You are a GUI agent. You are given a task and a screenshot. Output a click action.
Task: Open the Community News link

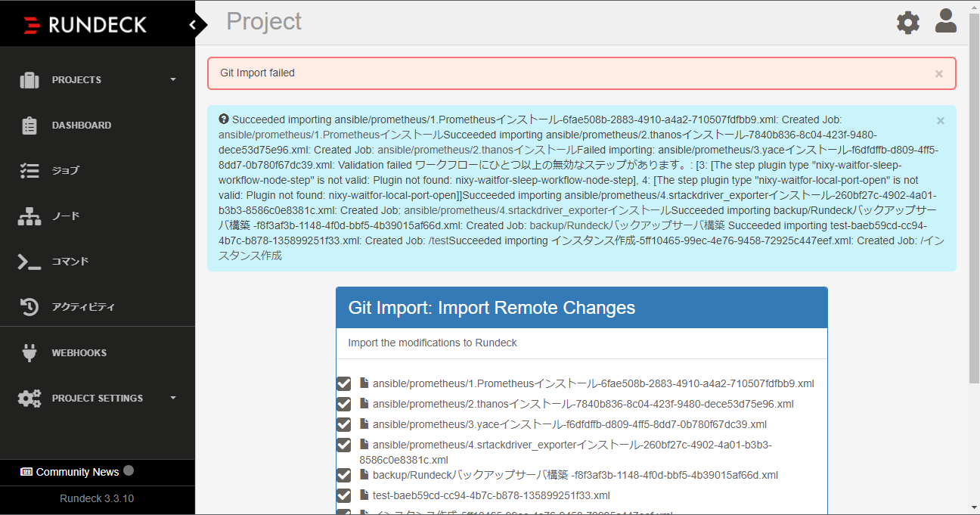point(77,472)
